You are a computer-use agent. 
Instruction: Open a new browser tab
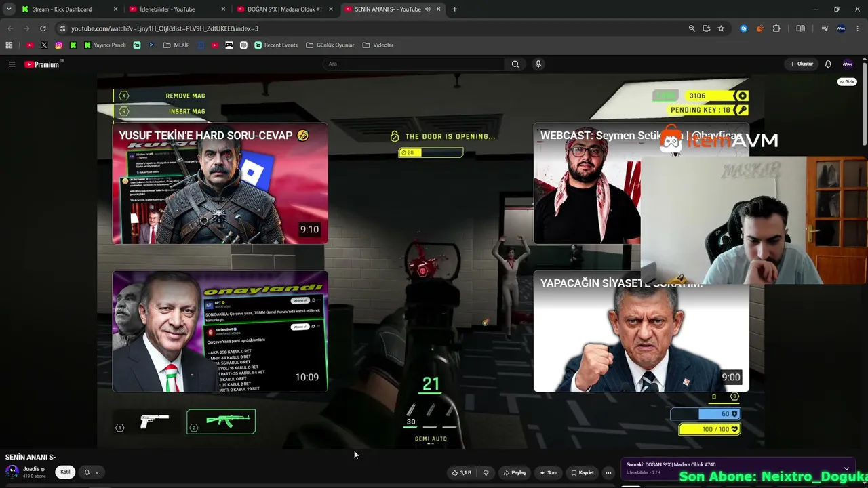click(x=454, y=9)
